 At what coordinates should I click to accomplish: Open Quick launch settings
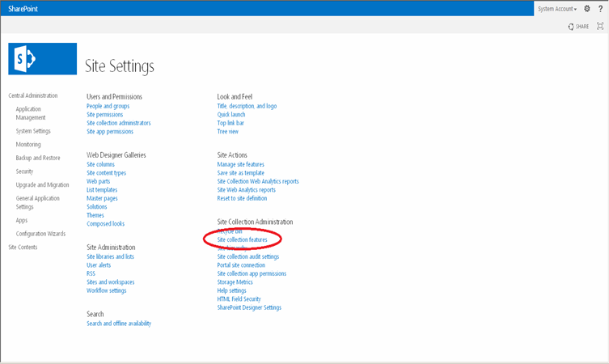[231, 115]
